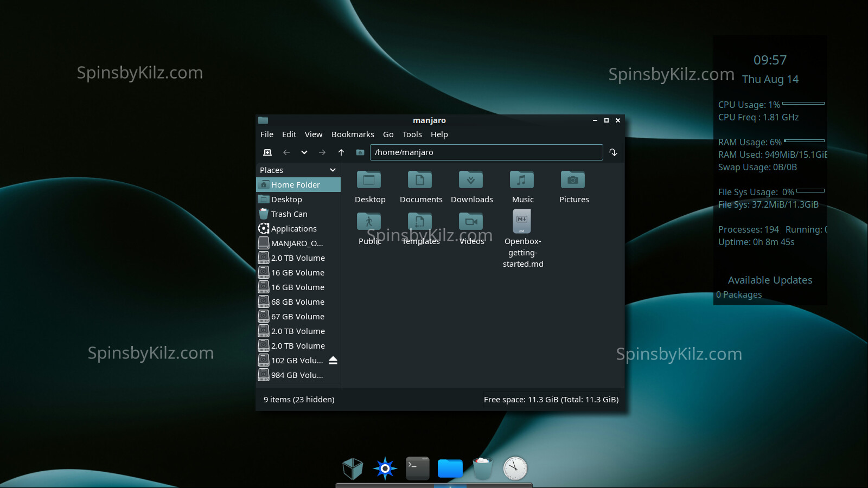Image resolution: width=868 pixels, height=488 pixels.
Task: Click the clock icon in dock
Action: click(x=515, y=468)
